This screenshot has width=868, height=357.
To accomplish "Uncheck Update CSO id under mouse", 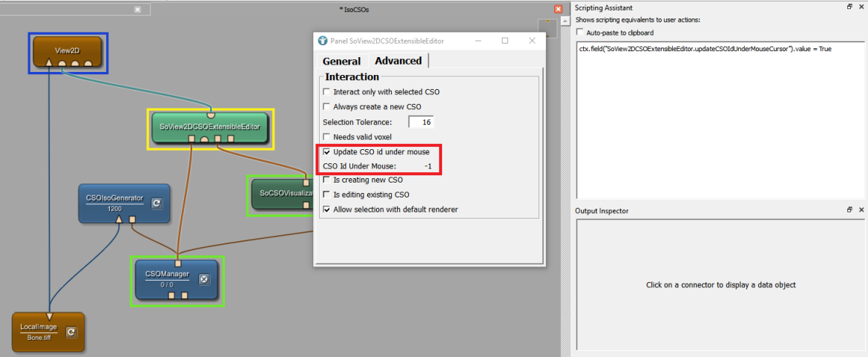I will tap(327, 152).
